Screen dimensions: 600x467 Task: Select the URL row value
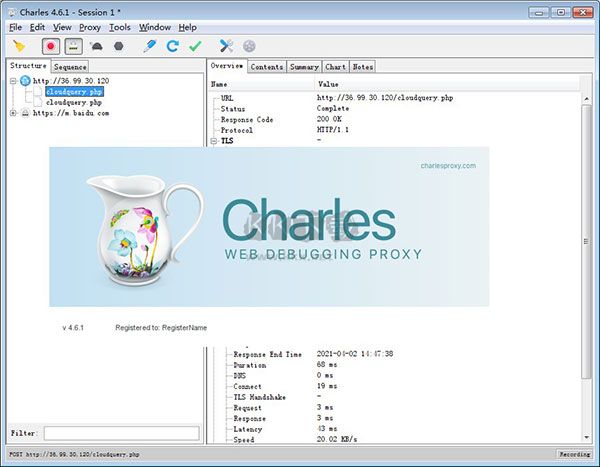pos(385,98)
